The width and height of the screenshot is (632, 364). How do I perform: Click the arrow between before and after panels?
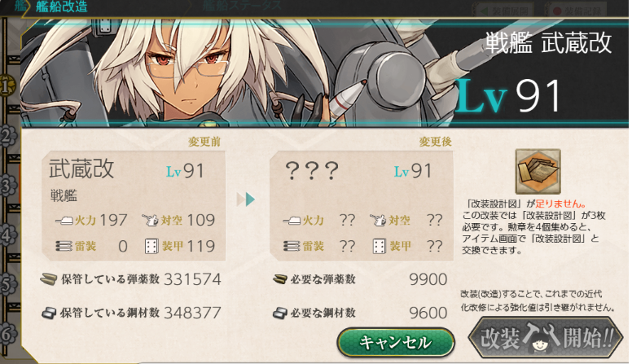(x=246, y=200)
